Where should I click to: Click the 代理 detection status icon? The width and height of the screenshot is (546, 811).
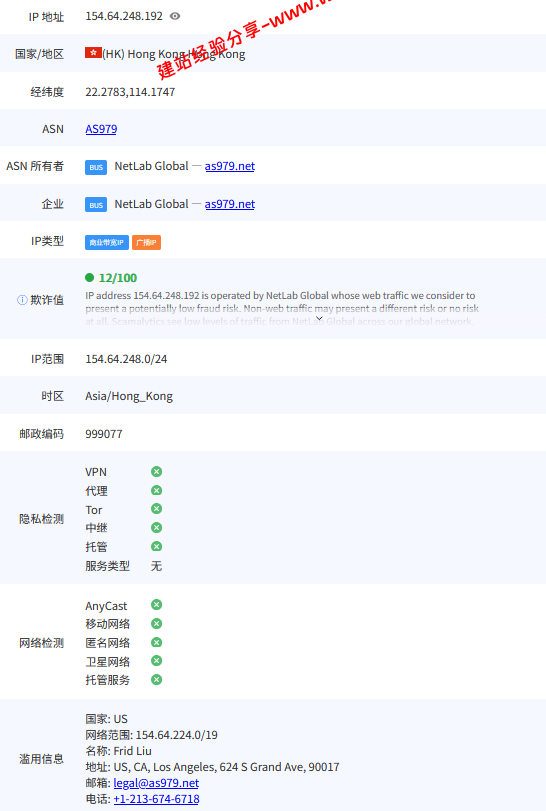click(x=157, y=490)
